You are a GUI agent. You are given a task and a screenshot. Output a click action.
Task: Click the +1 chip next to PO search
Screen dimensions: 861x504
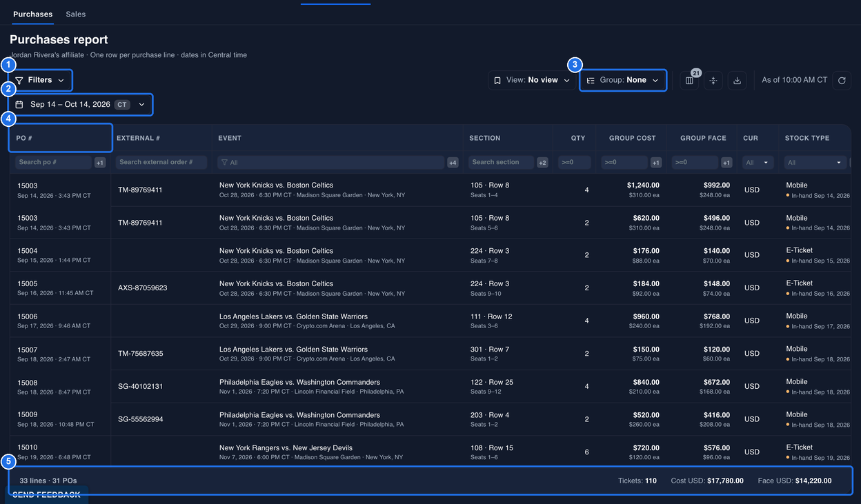[100, 163]
